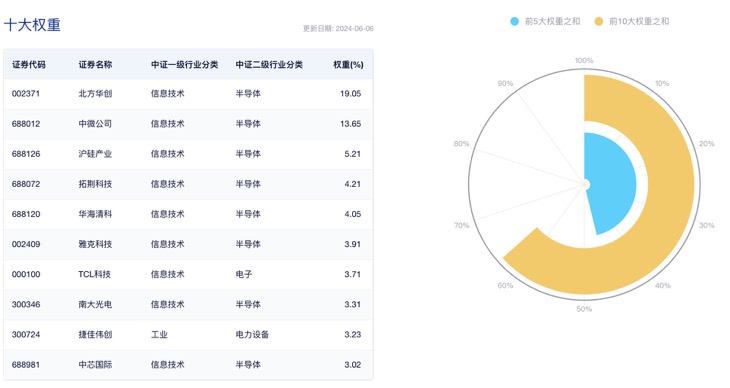Click weight value 19.05 cell

pyautogui.click(x=351, y=94)
